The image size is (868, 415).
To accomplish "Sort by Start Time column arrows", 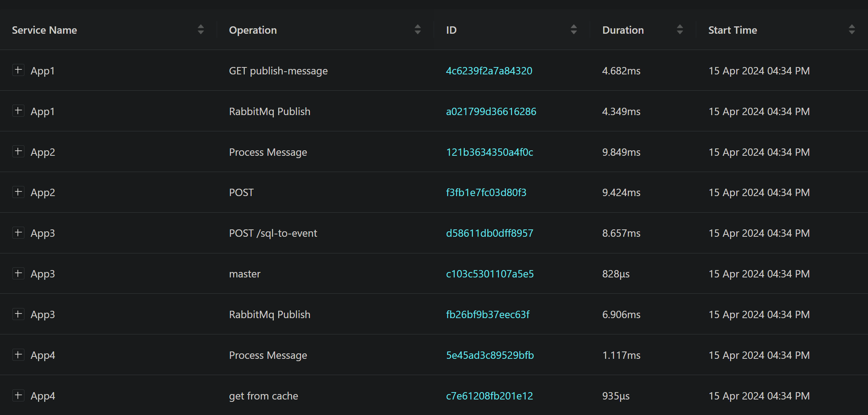I will pos(852,29).
